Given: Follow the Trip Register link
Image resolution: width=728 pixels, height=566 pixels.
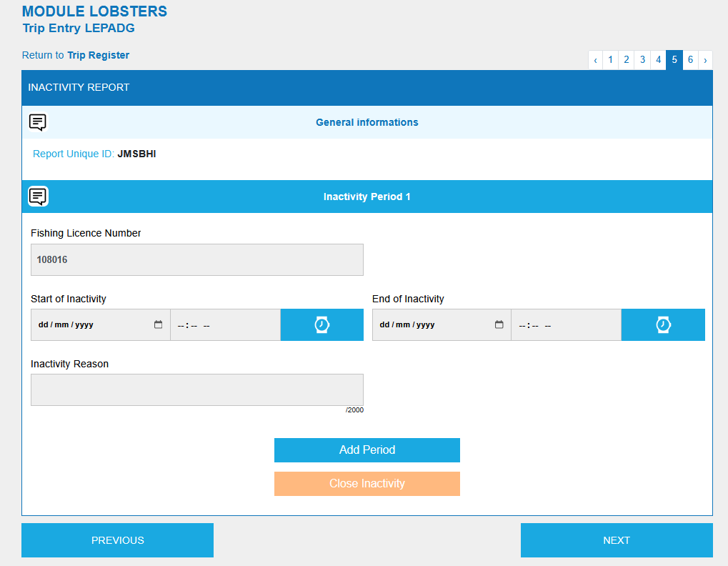Looking at the screenshot, I should [x=98, y=55].
